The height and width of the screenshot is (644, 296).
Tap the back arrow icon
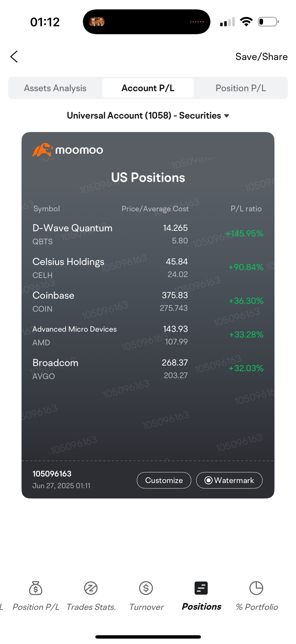[x=14, y=57]
